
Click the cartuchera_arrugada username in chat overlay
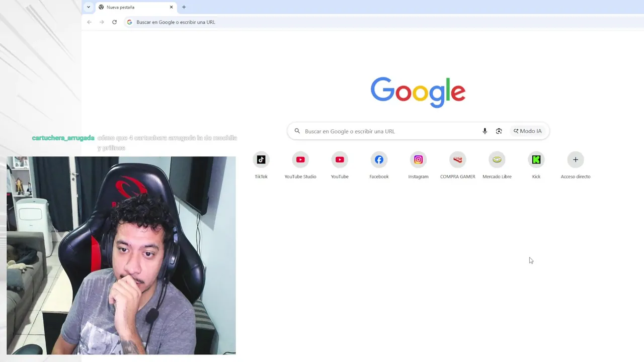(63, 138)
